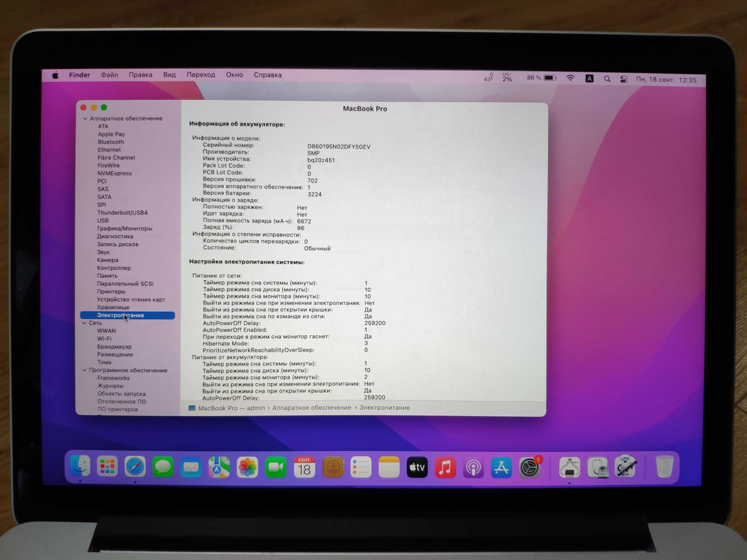Click the battery 86% indicator
This screenshot has height=560, width=747.
pos(542,78)
